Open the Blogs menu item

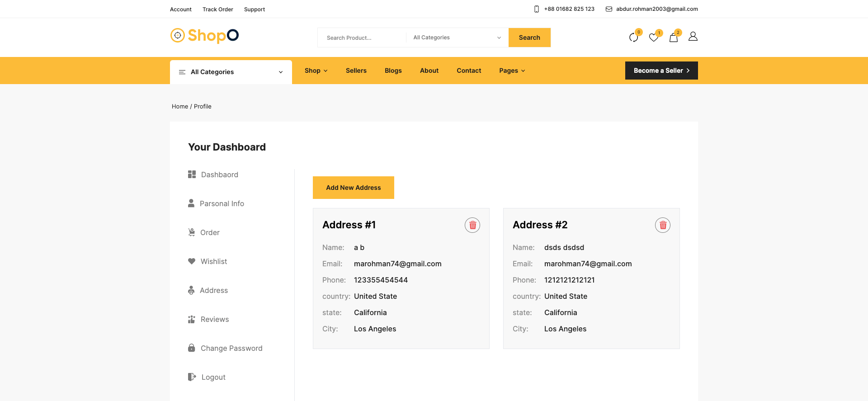click(393, 71)
